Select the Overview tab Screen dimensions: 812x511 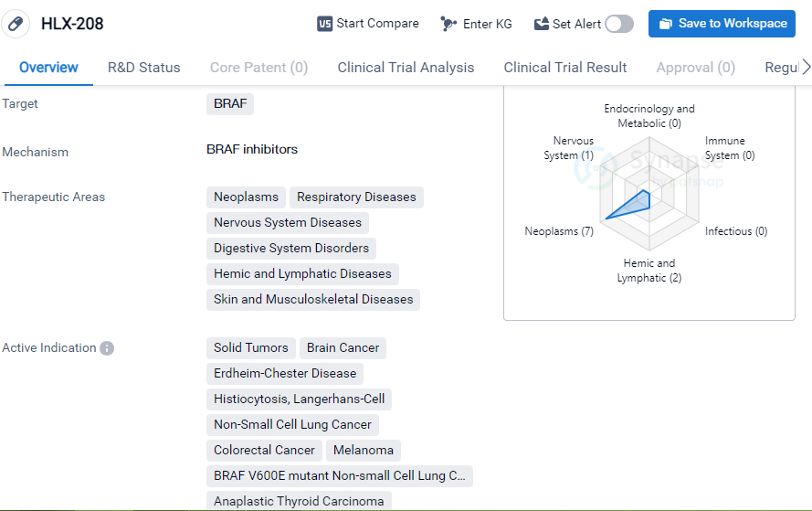coord(48,68)
